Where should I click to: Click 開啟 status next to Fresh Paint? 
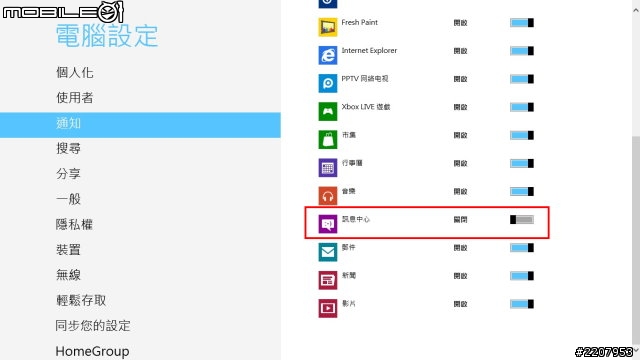click(460, 23)
